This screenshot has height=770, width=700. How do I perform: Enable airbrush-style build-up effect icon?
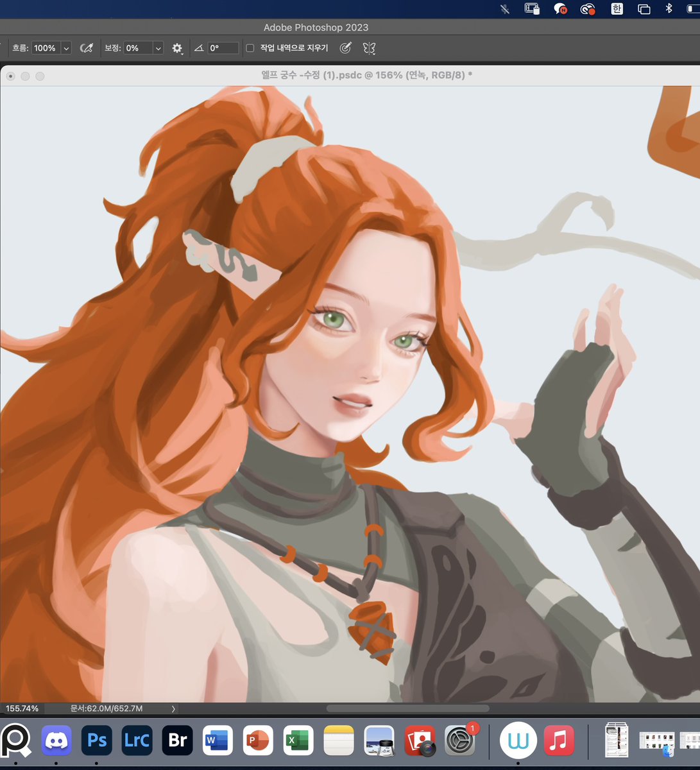(x=87, y=48)
